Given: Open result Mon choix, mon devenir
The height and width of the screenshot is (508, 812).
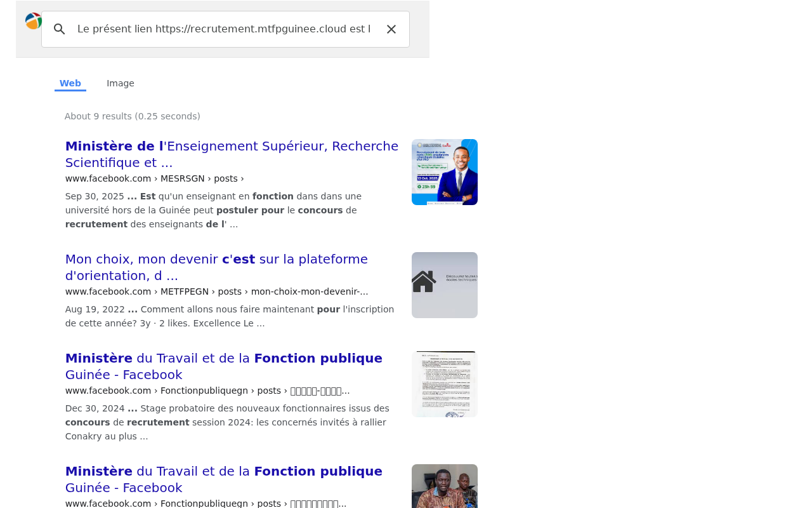Looking at the screenshot, I should pos(216,267).
